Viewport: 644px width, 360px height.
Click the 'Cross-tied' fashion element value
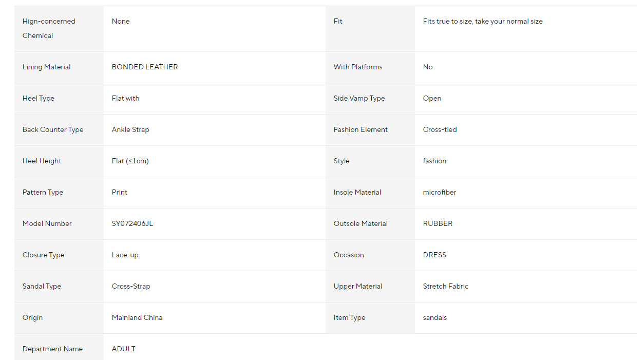(440, 130)
